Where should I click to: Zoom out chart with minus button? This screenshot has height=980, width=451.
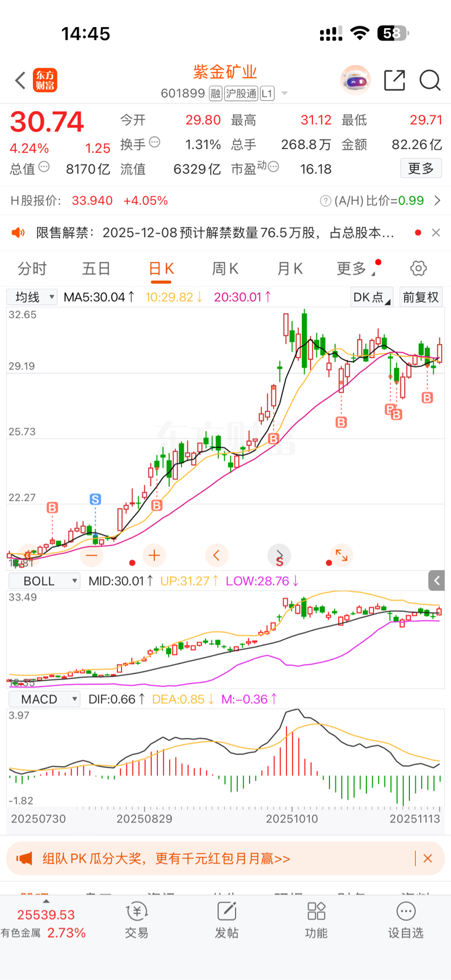coord(92,555)
